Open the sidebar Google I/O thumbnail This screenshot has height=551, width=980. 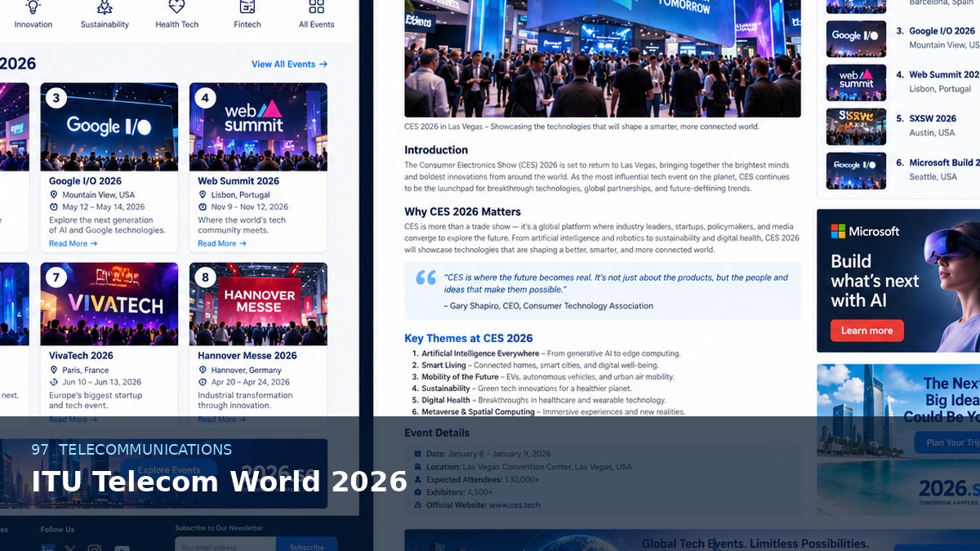856,38
